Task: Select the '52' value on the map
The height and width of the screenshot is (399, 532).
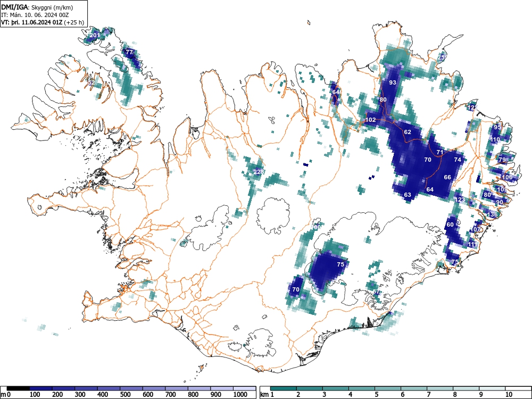Action: [92, 82]
